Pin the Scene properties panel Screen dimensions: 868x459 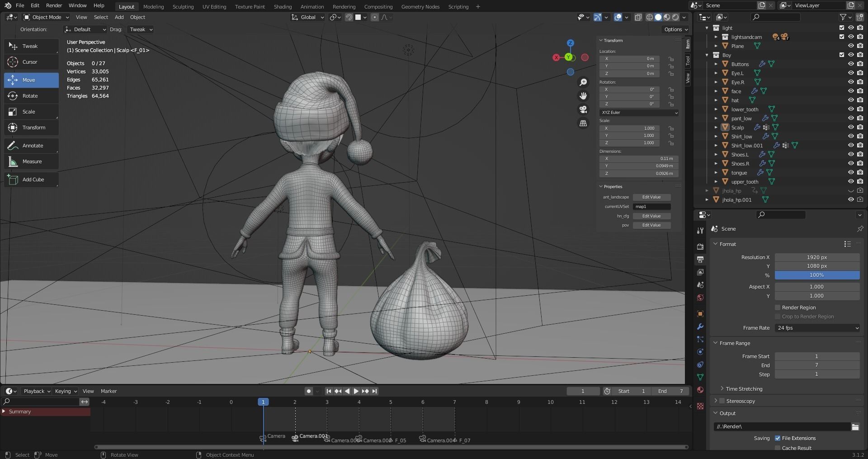coord(860,229)
